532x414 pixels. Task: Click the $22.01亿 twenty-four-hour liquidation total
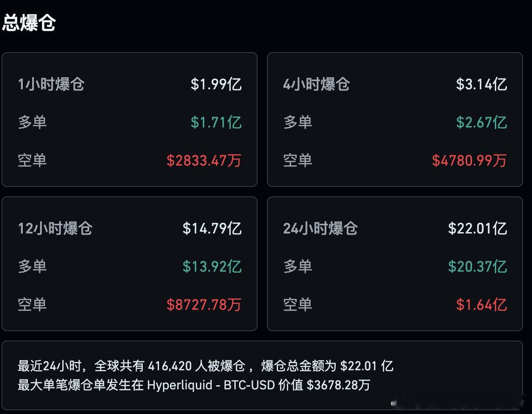tap(478, 228)
